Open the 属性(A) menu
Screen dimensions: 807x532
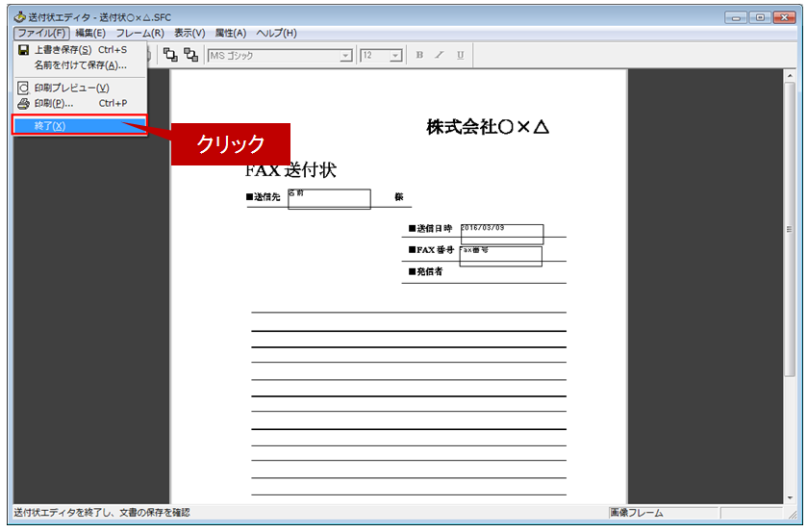click(x=230, y=33)
